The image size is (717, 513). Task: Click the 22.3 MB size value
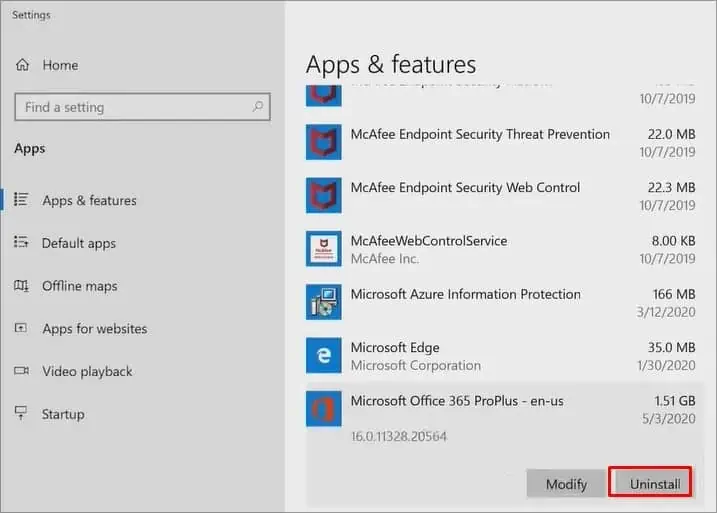pyautogui.click(x=671, y=187)
